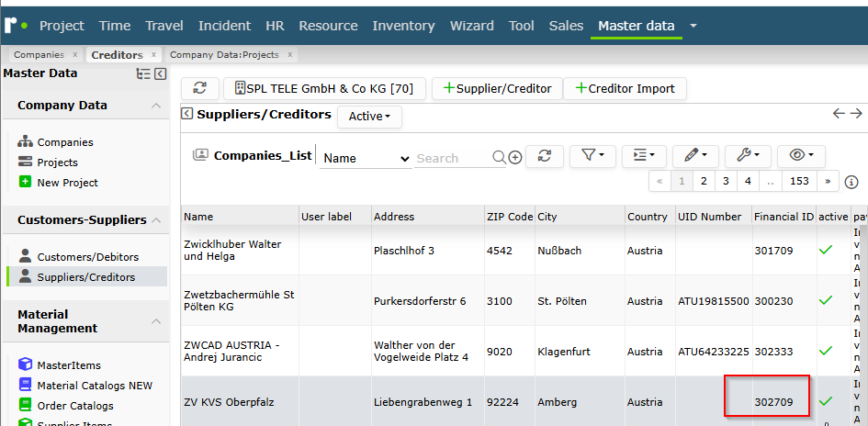Go to page 2

click(x=704, y=181)
